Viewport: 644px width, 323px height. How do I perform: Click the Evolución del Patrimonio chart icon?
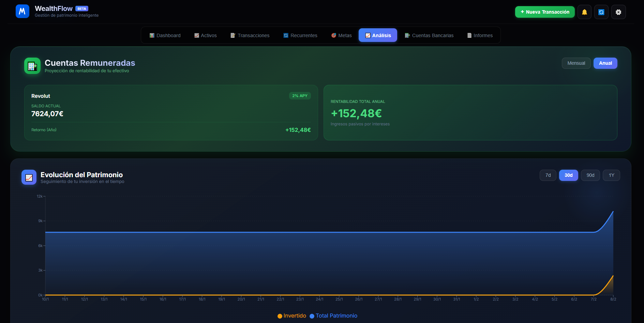coord(29,177)
